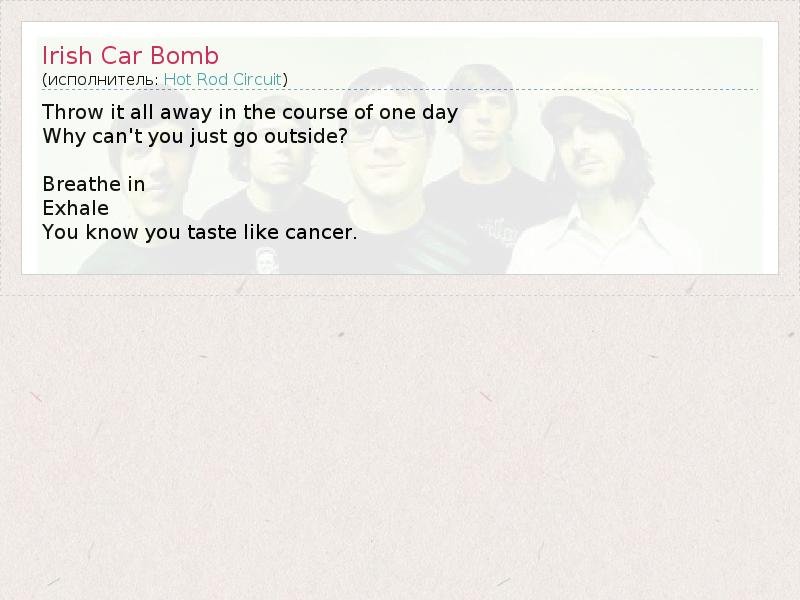Click the small face logo on the dark shirt
The height and width of the screenshot is (600, 800).
click(266, 259)
